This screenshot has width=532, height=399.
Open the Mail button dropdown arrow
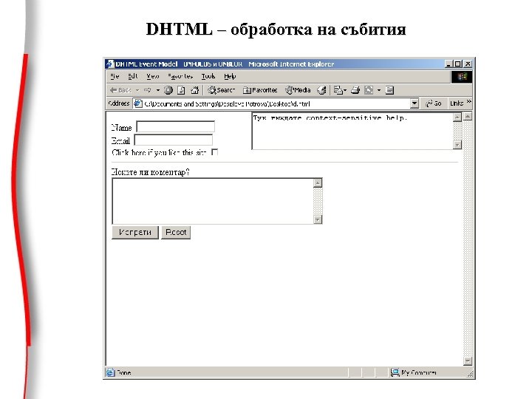[345, 90]
